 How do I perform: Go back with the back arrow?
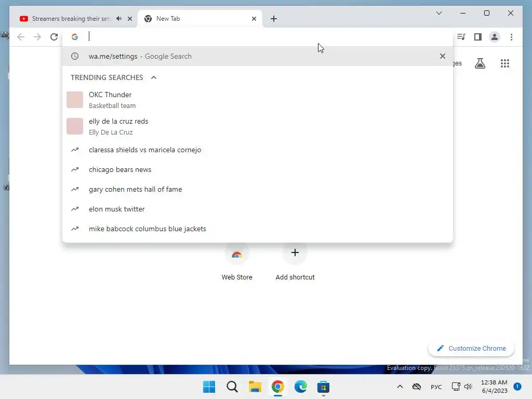tap(21, 37)
